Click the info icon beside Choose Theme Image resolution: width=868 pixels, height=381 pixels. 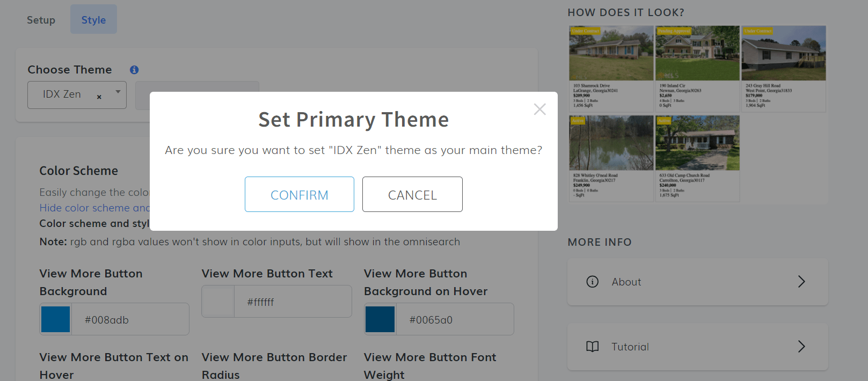134,70
